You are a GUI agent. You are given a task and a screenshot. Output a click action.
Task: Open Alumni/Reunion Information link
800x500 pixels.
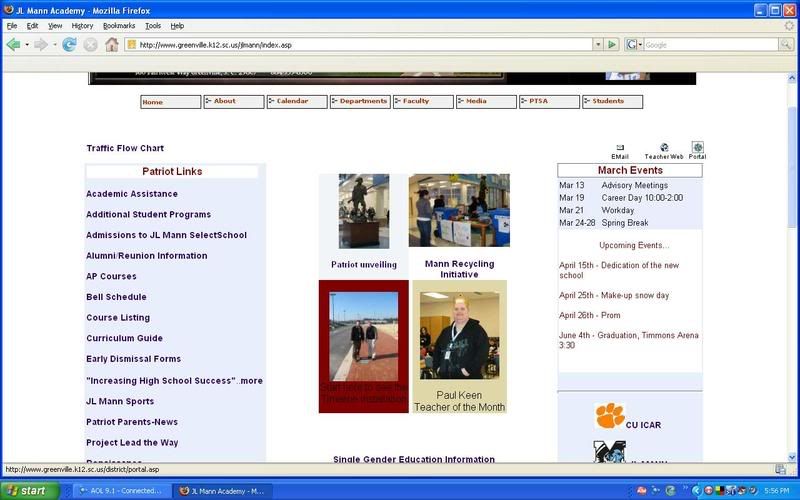[x=146, y=256]
